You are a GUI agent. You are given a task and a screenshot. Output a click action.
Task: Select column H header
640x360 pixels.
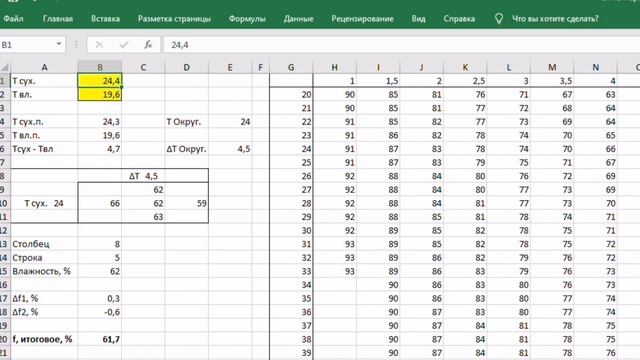pos(335,67)
